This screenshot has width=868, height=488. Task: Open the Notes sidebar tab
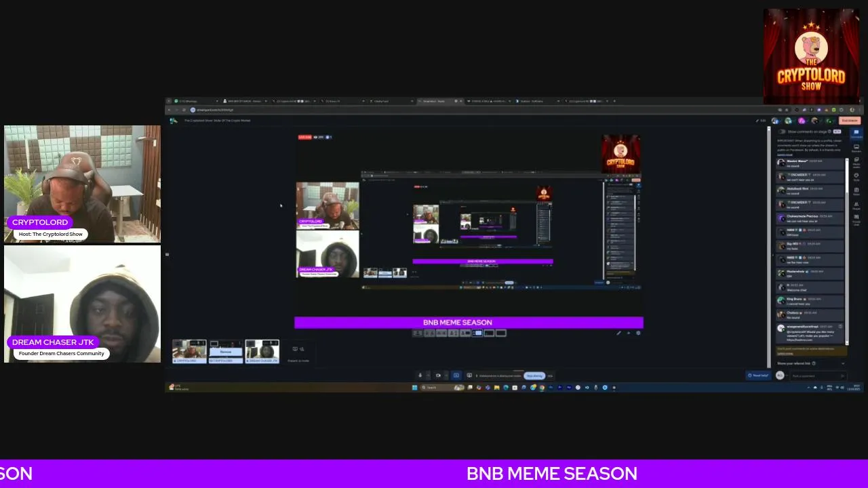(856, 192)
